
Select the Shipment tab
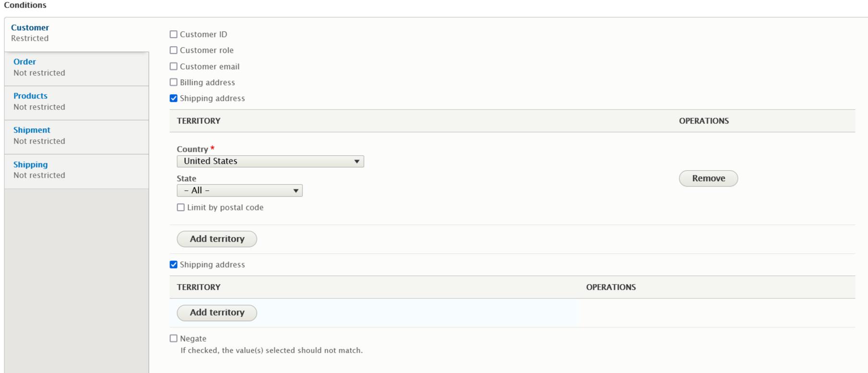[76, 136]
